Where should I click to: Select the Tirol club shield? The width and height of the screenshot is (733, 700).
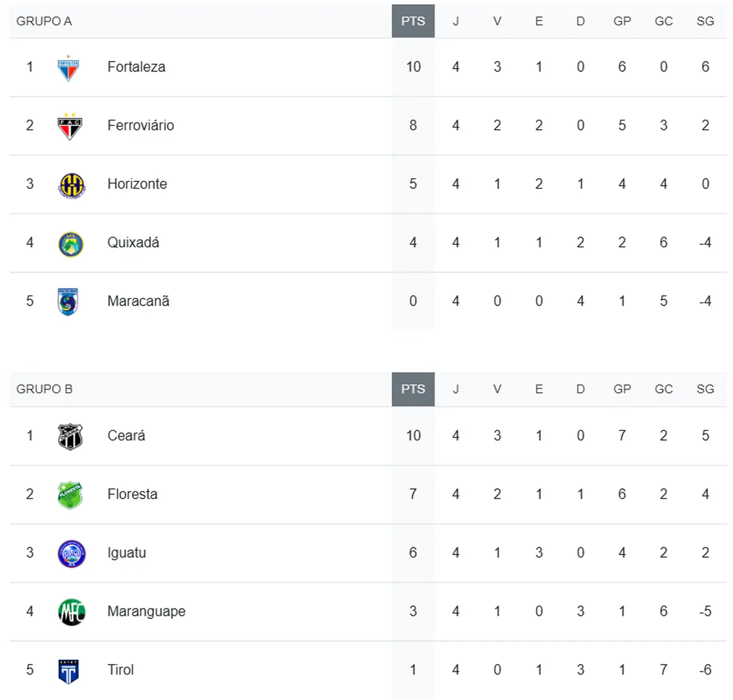pyautogui.click(x=69, y=671)
